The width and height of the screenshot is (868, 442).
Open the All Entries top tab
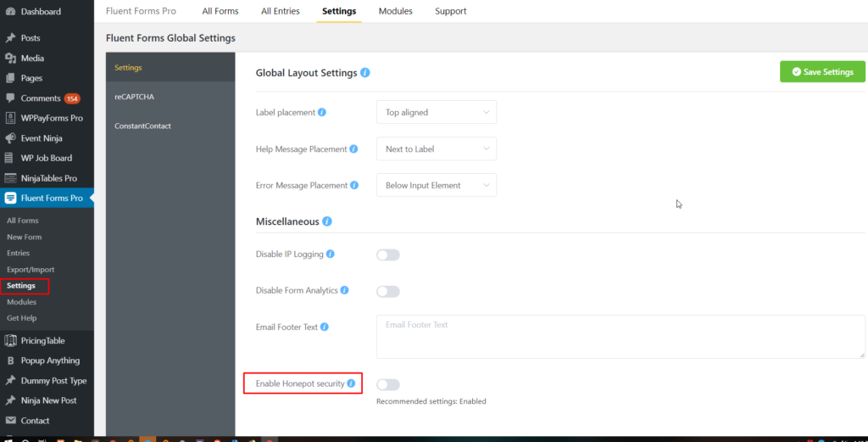(281, 11)
